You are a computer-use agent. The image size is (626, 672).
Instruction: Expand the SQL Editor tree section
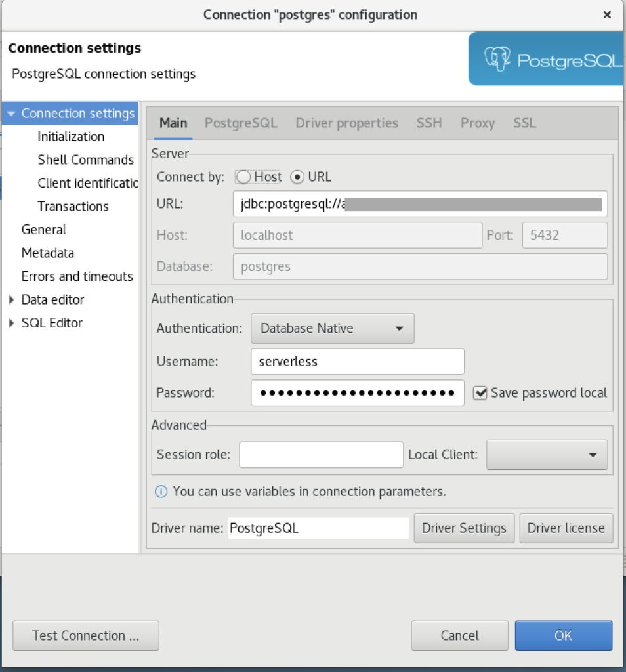point(11,322)
